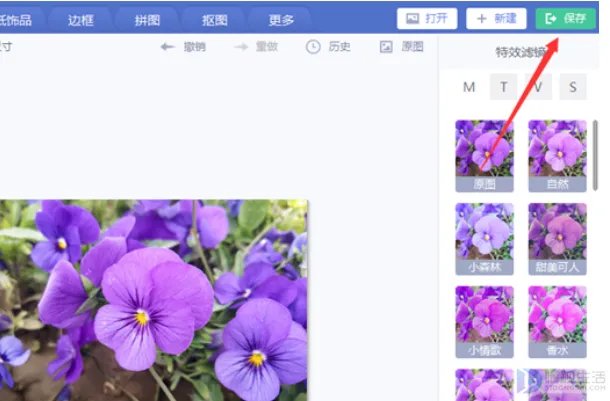The image size is (610, 401).
Task: Apply the 甜美可人 filter thumbnail
Action: coord(557,239)
